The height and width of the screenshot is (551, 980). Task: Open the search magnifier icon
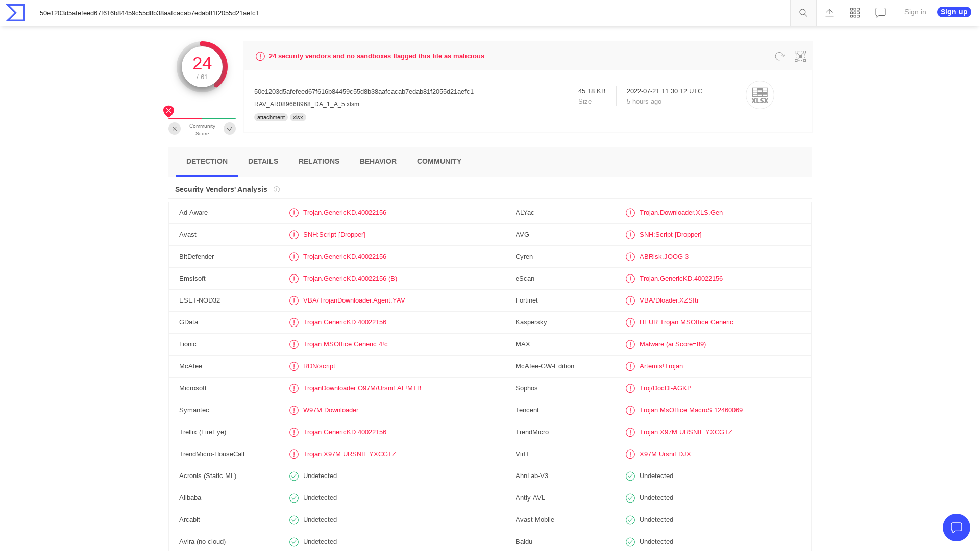[x=803, y=13]
